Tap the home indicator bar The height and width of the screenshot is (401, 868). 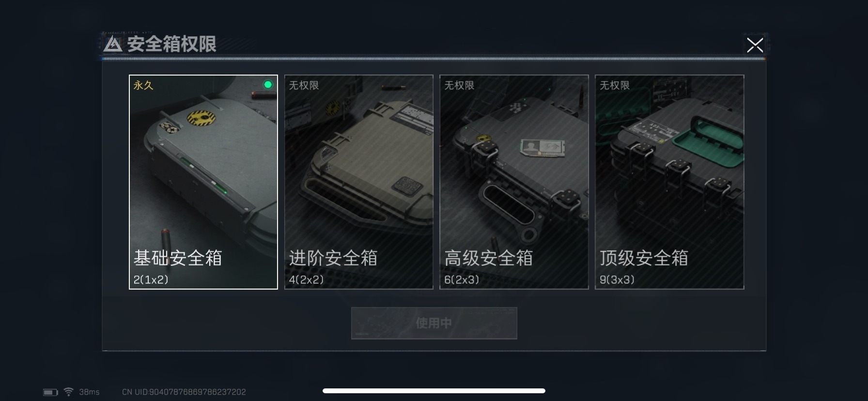(x=434, y=391)
